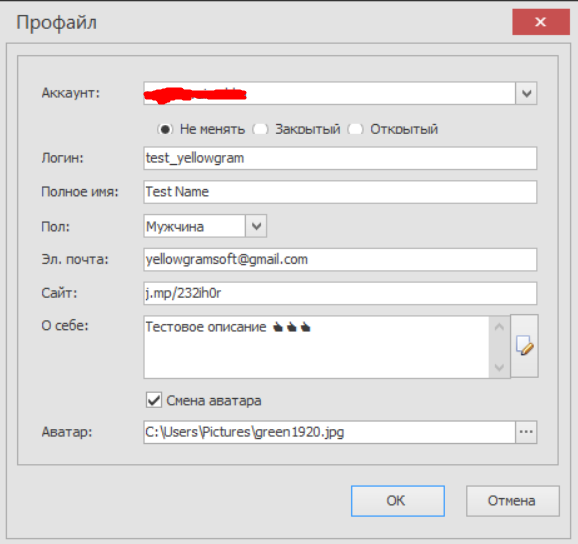Click the scroll up arrow in О себе
578x544 pixels.
coord(499,327)
